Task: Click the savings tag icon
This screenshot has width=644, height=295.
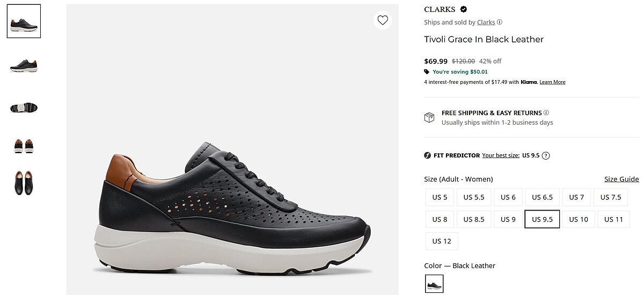Action: pyautogui.click(x=427, y=71)
